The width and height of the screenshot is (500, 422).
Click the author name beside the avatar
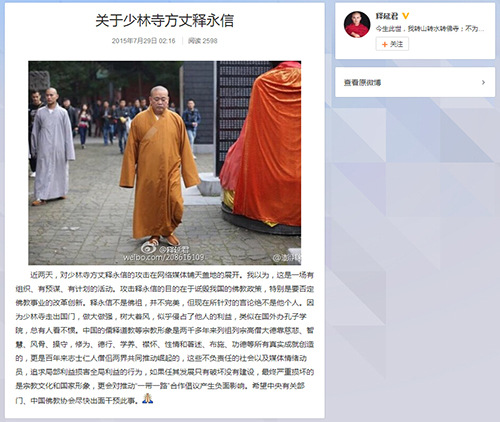point(387,16)
